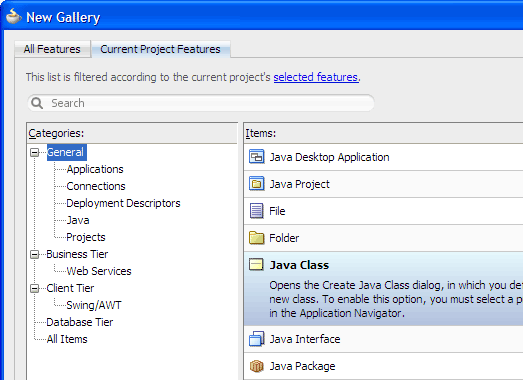Select the Business Tier category
The width and height of the screenshot is (523, 380).
point(77,254)
